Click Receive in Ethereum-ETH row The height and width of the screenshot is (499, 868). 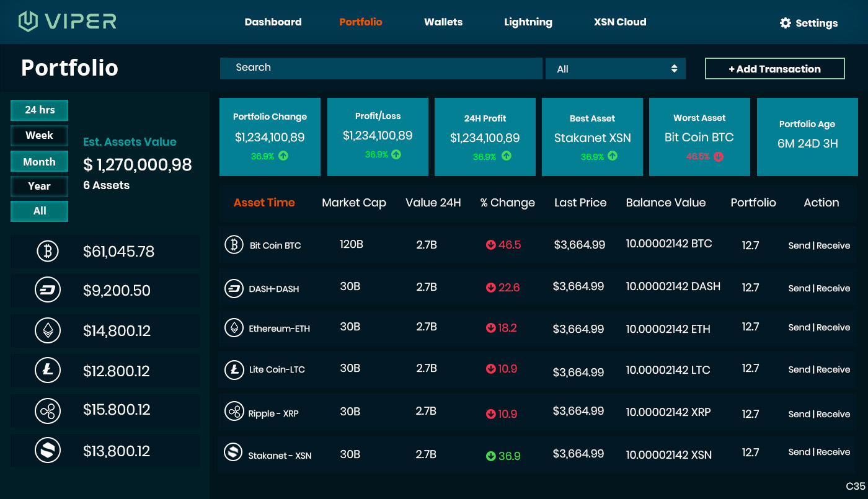coord(833,327)
